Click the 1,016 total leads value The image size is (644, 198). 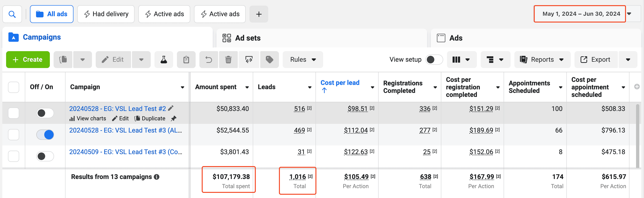click(297, 177)
